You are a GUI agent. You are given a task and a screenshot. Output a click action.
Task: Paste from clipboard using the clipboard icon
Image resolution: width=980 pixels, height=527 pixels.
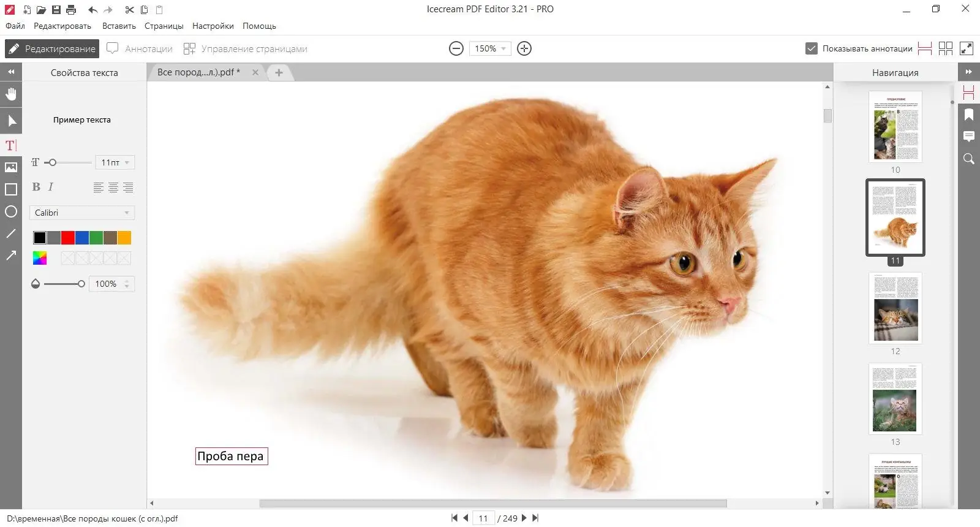(x=159, y=10)
